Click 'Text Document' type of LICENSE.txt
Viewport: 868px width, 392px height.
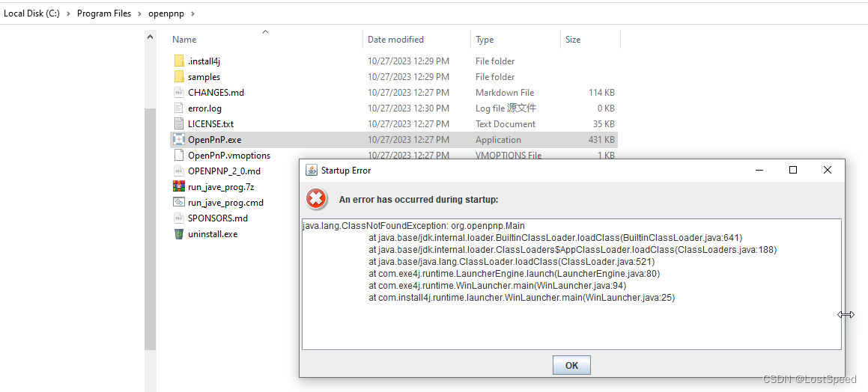pos(506,124)
